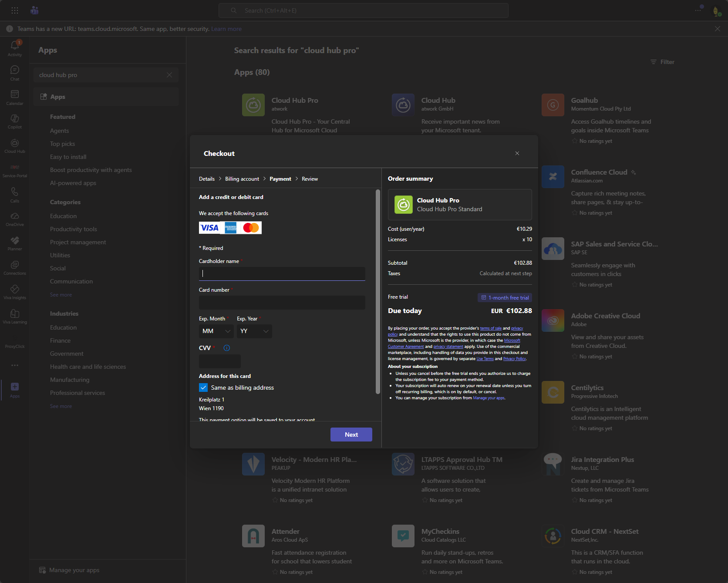The height and width of the screenshot is (583, 728).
Task: Click the Cardholder name input field
Action: tap(282, 273)
